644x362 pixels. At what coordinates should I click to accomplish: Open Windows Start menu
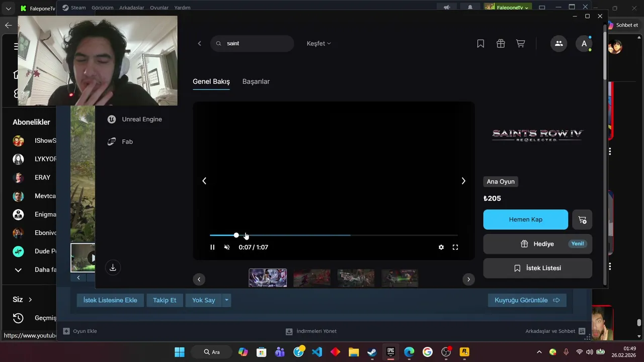pyautogui.click(x=180, y=352)
